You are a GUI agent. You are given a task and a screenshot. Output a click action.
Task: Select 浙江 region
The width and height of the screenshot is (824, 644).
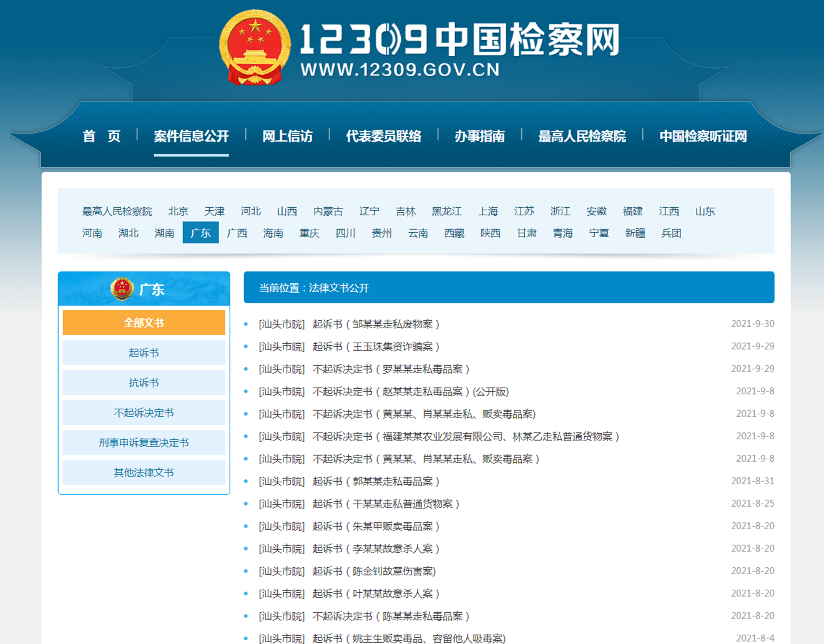pos(561,212)
